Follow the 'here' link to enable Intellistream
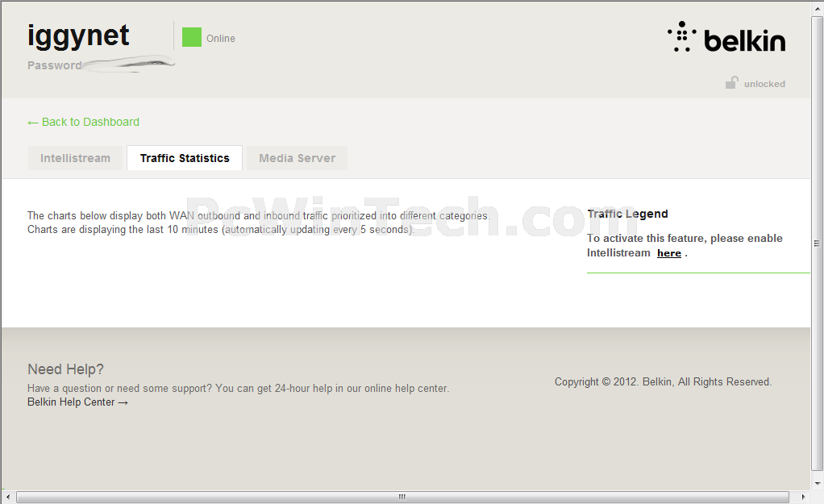824x504 pixels. pos(669,253)
